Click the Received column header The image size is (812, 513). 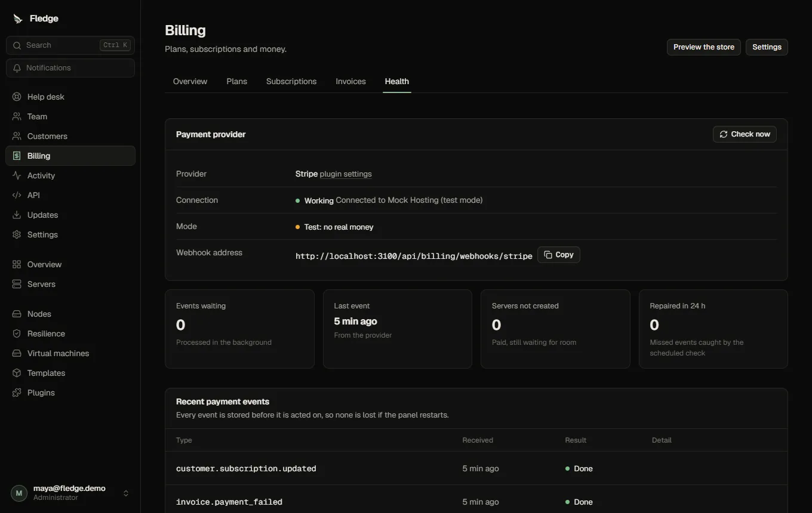pos(478,440)
